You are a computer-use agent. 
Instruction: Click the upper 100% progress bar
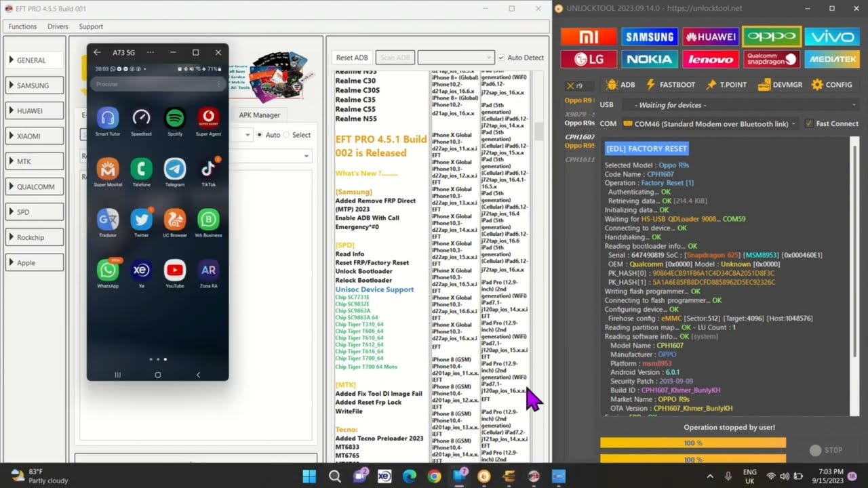point(693,443)
